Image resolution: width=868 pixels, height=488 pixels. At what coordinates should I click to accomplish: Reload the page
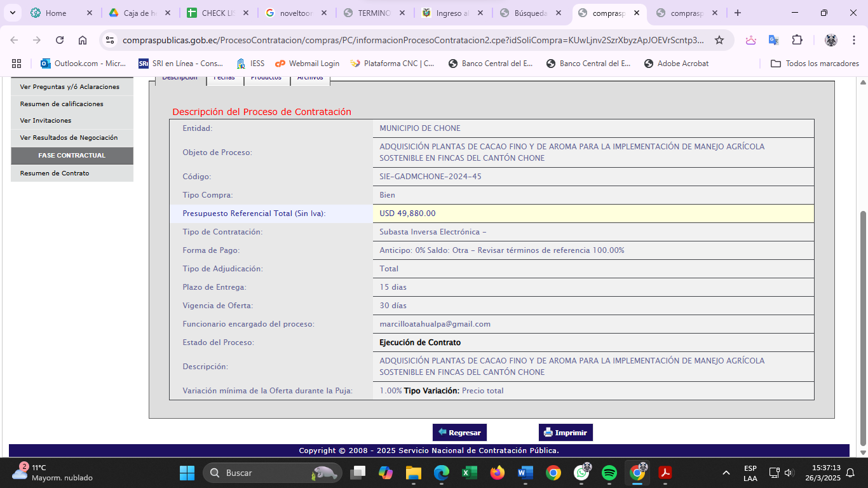pyautogui.click(x=60, y=40)
